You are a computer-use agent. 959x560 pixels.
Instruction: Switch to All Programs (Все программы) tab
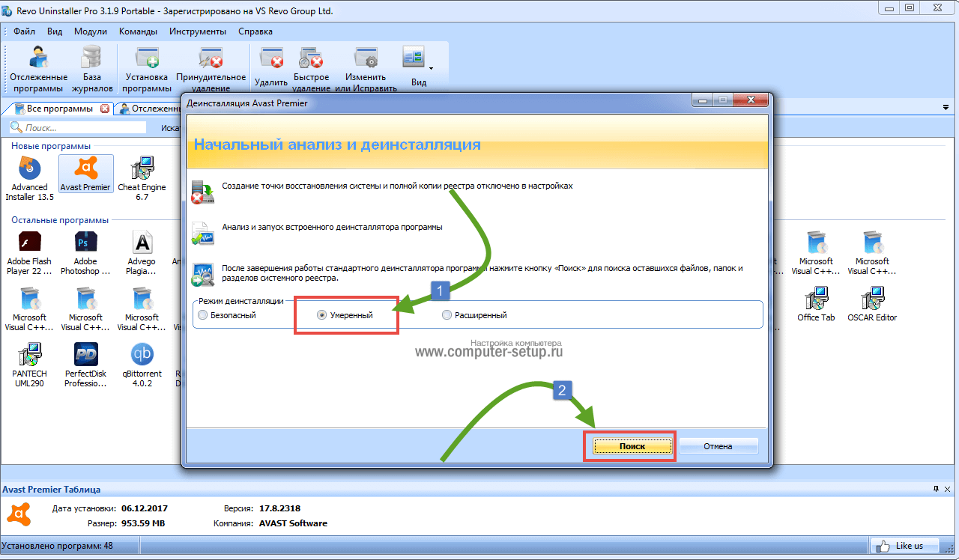(58, 109)
